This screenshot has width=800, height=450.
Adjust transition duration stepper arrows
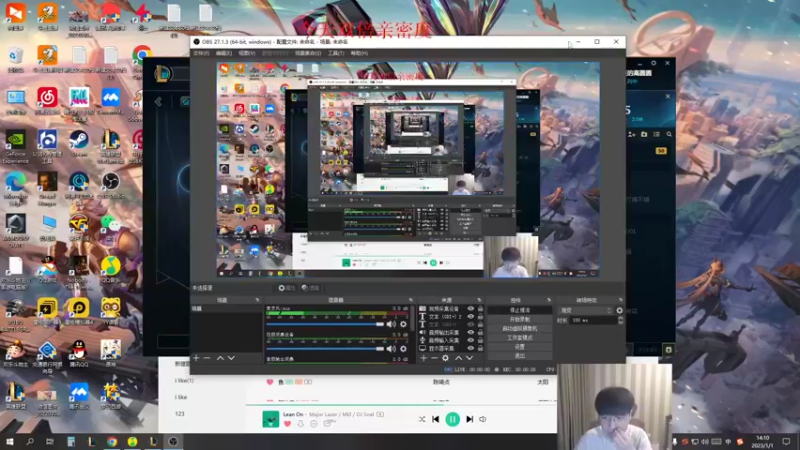click(620, 320)
